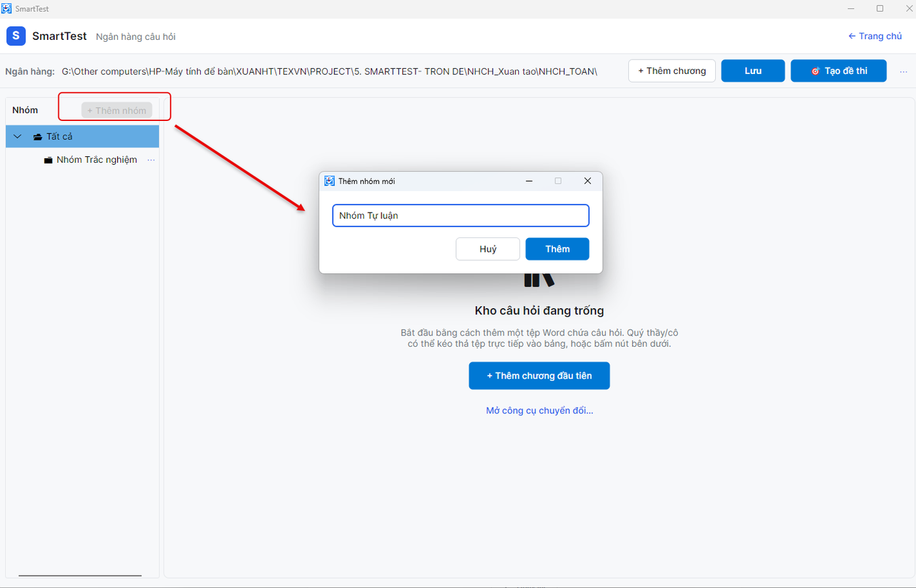
Task: Open the three-dot overflow menu beside Tạo đề thi
Action: tap(904, 71)
